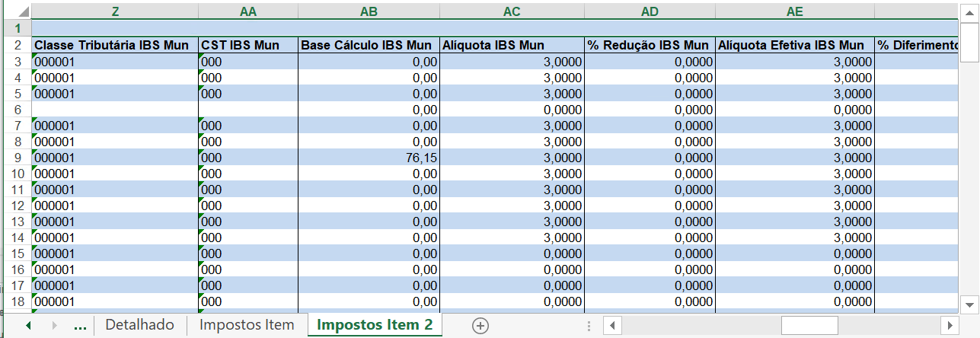Select row 18 header

pos(16,301)
